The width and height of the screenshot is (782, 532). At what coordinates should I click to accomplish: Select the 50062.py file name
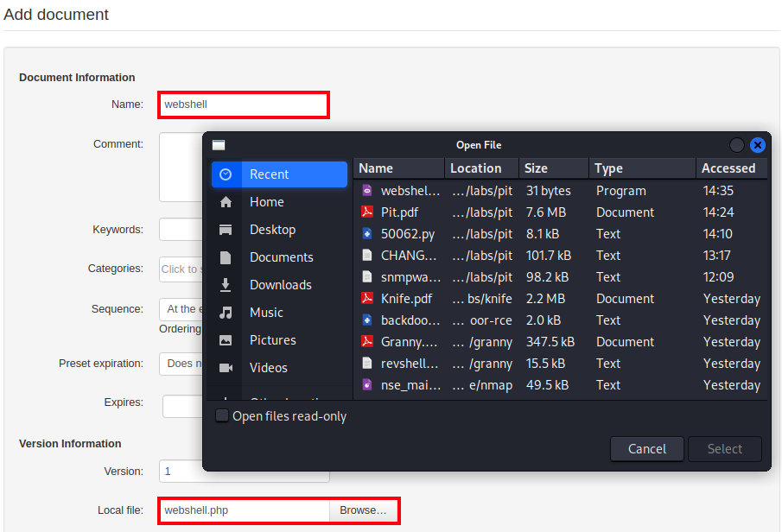pyautogui.click(x=408, y=234)
